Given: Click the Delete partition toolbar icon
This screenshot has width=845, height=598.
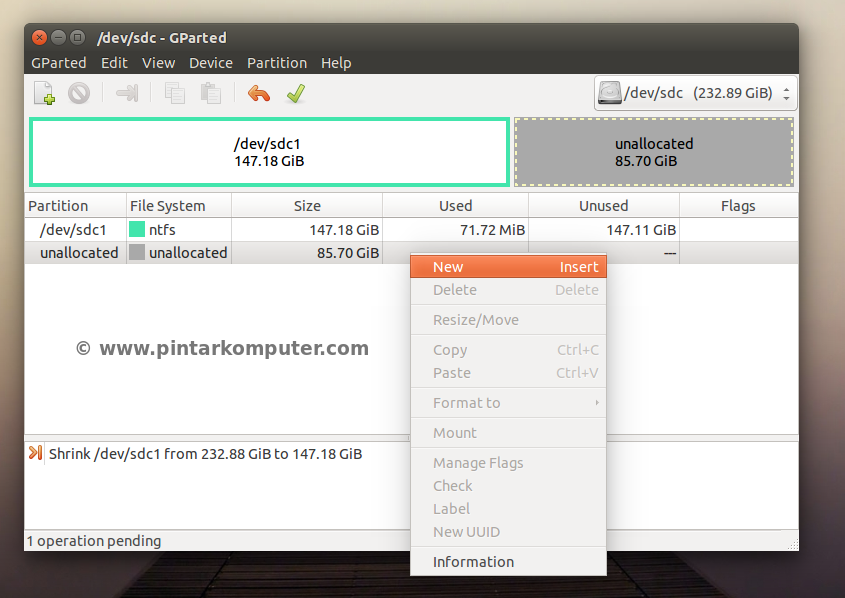Looking at the screenshot, I should point(79,93).
